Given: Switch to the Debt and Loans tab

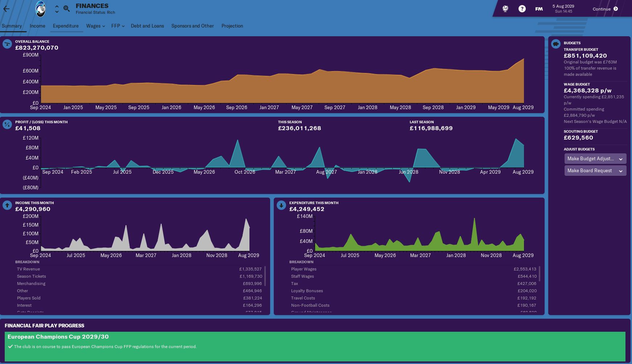Looking at the screenshot, I should click(147, 26).
